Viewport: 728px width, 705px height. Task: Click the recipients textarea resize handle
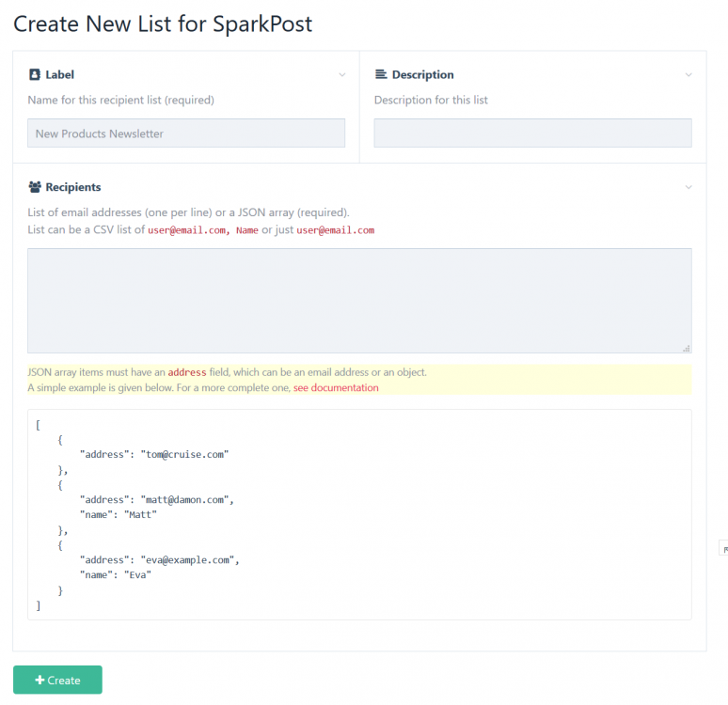point(687,348)
